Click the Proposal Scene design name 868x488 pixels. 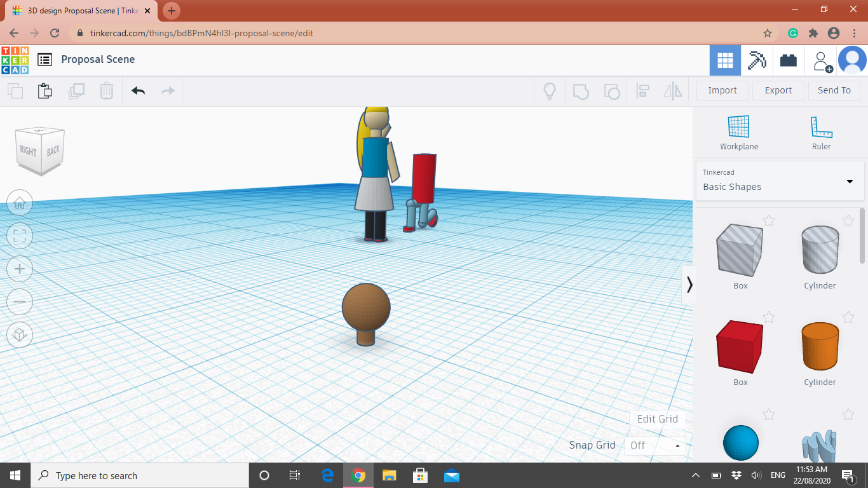coord(98,59)
